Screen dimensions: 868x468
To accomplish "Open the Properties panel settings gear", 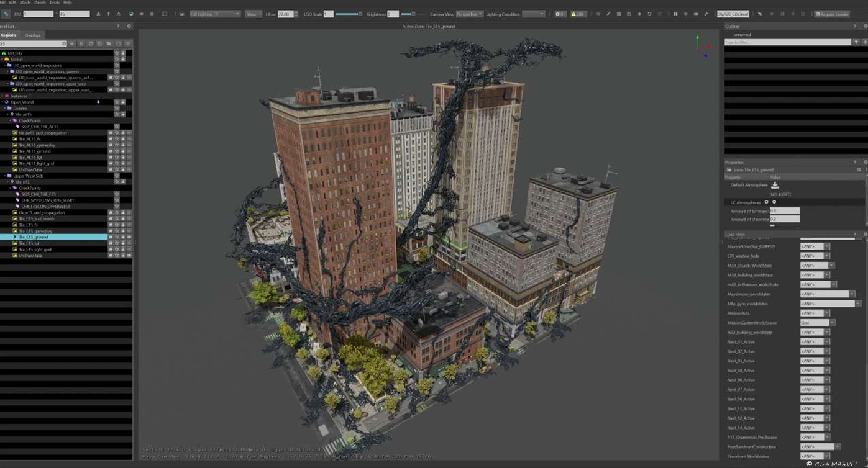I will tap(865, 162).
